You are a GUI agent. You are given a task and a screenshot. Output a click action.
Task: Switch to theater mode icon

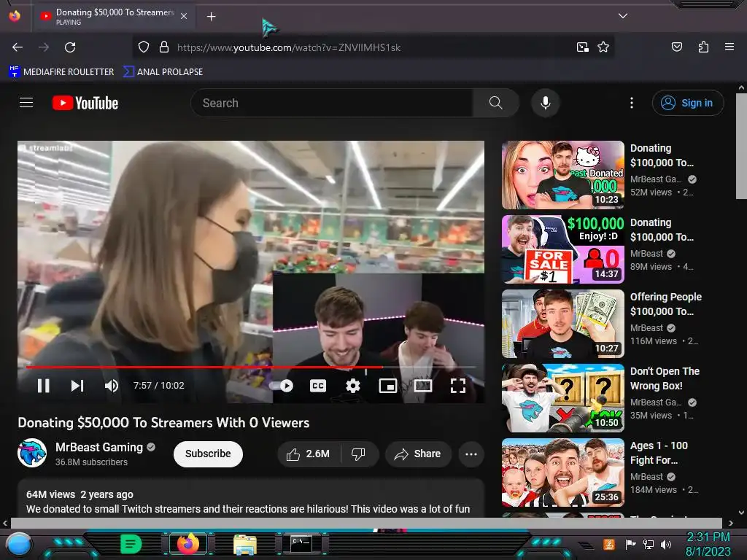[423, 386]
